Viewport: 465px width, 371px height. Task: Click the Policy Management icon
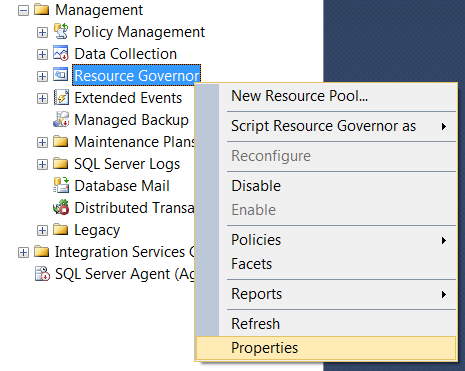(x=61, y=31)
